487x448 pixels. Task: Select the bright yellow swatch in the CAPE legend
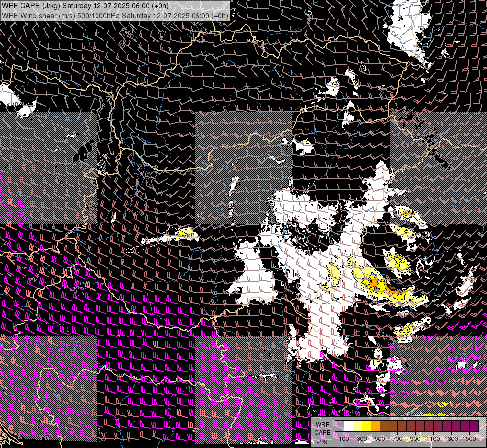(367, 426)
